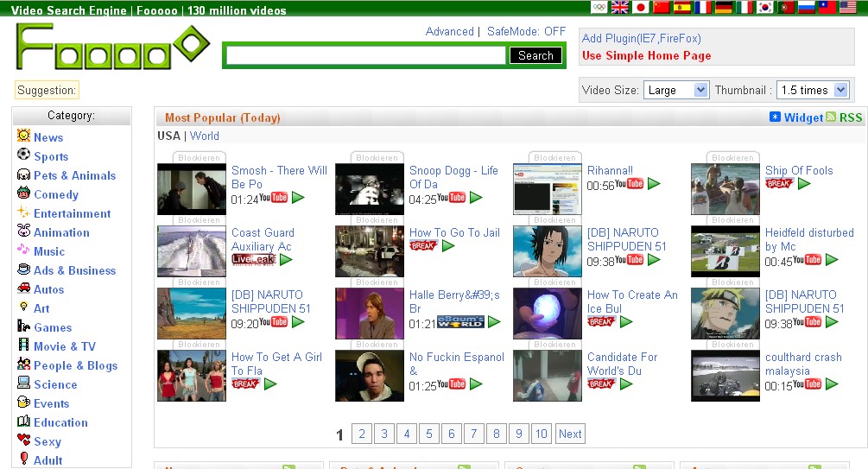This screenshot has height=469, width=868.
Task: Select Pets & Animals category
Action: tap(75, 175)
